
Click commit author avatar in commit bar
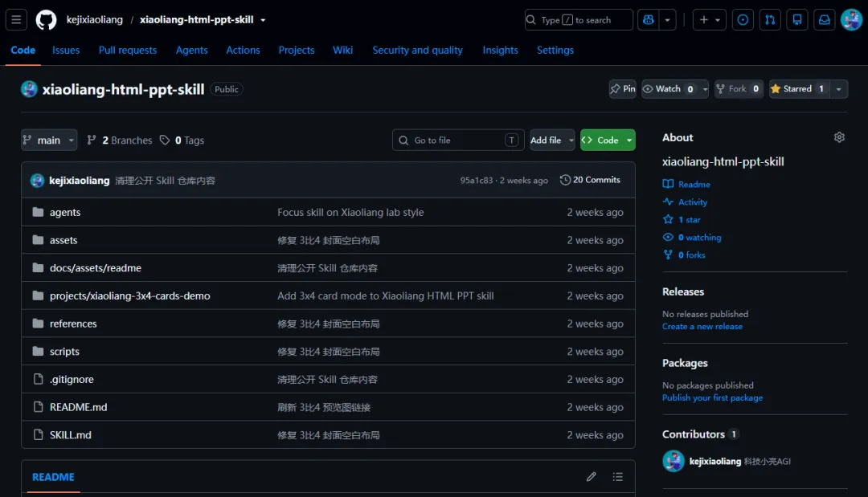click(37, 180)
